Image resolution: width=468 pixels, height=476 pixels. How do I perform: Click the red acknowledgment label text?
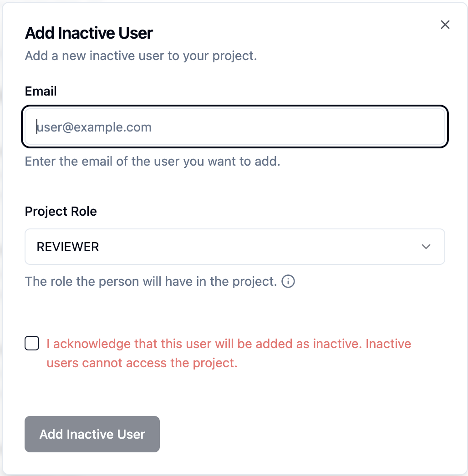pos(229,344)
